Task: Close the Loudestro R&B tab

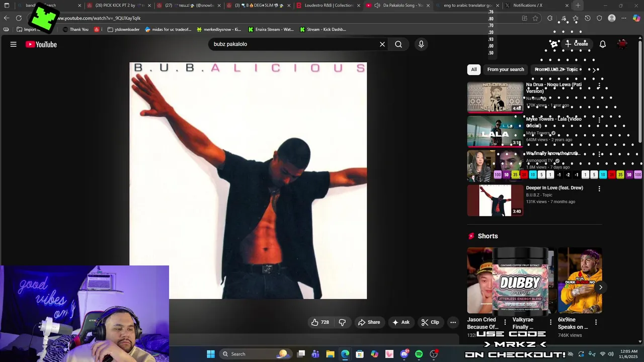Action: click(359, 6)
